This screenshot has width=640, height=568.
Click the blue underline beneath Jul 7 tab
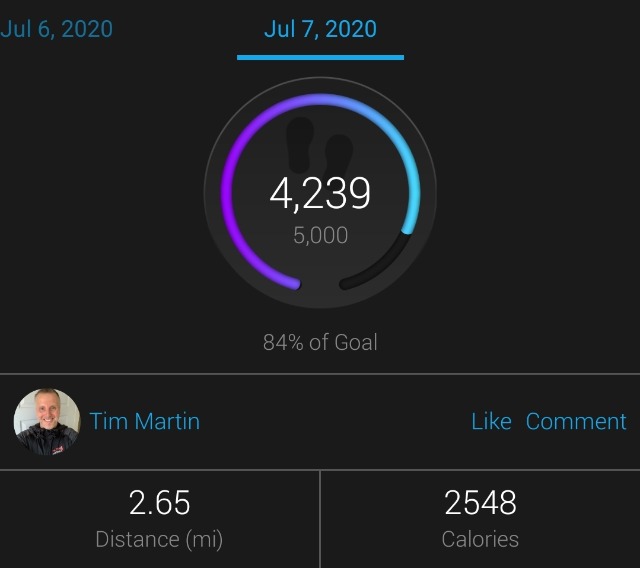[x=320, y=58]
